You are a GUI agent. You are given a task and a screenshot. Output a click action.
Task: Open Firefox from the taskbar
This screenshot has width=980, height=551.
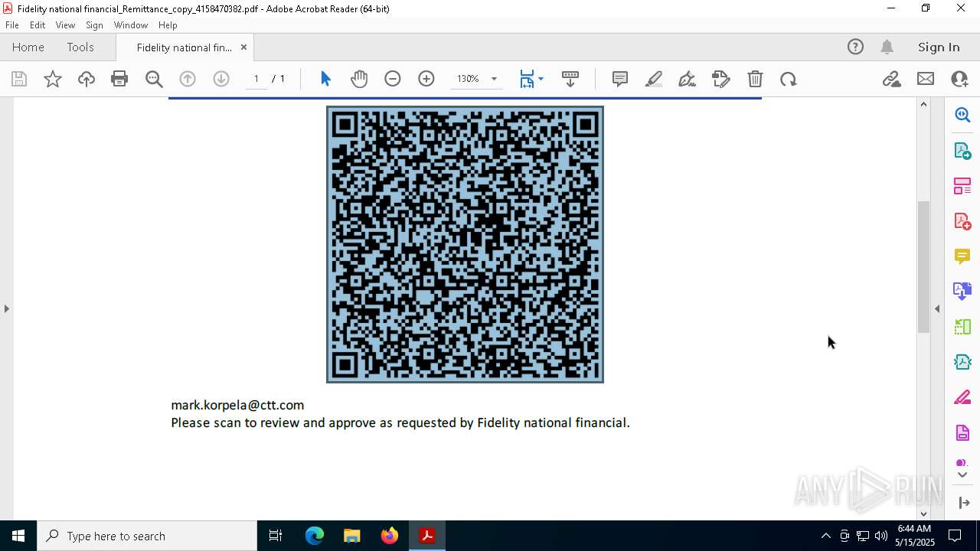(x=390, y=536)
